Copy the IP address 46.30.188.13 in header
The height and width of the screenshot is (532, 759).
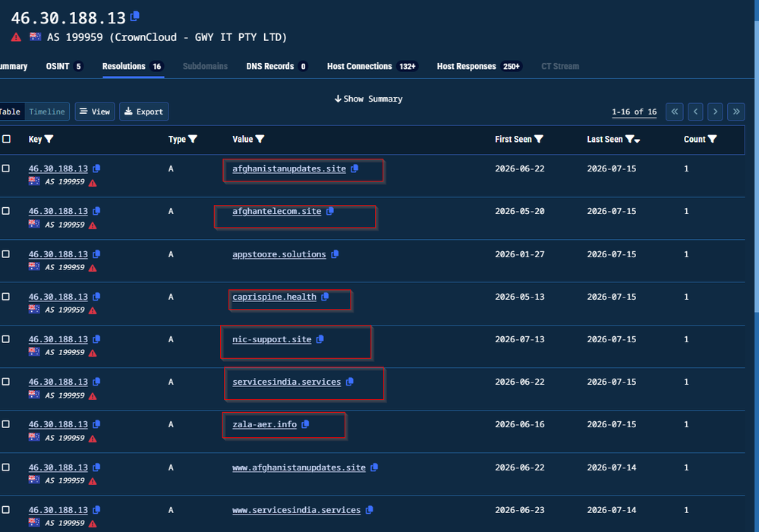pyautogui.click(x=135, y=17)
